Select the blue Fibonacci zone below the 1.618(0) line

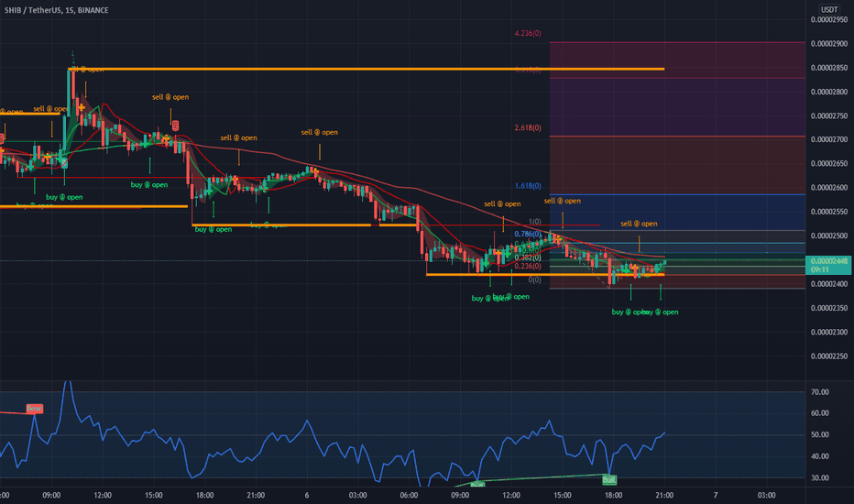(677, 213)
